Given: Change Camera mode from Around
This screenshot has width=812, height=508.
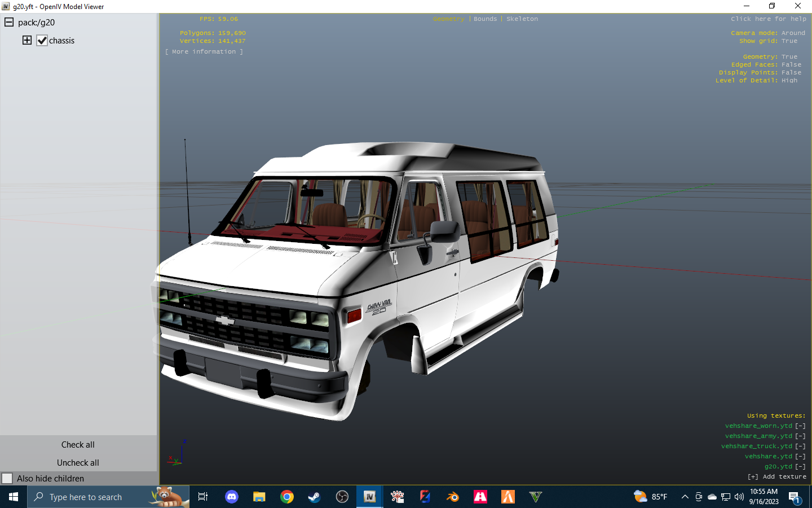Looking at the screenshot, I should (x=793, y=32).
